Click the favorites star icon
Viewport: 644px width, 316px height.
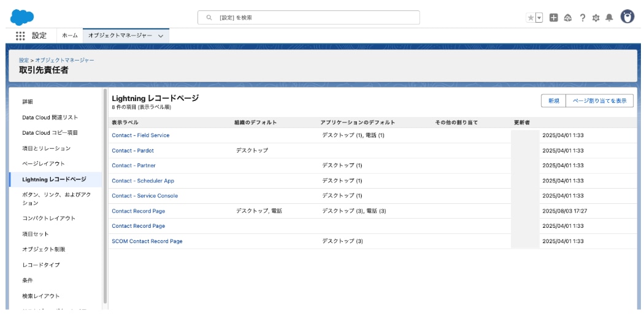(531, 18)
